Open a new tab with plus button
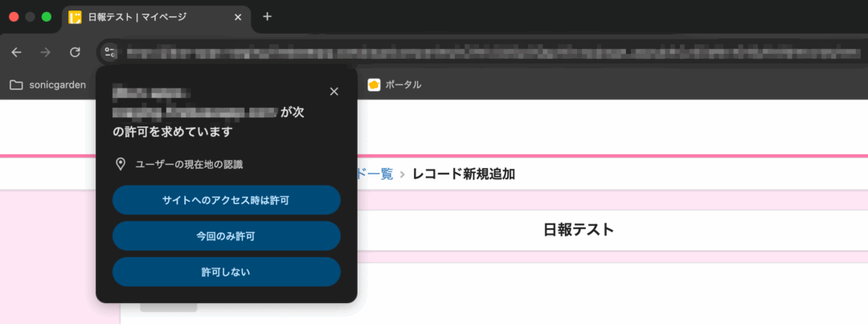Viewport: 868px width, 324px height. [268, 17]
